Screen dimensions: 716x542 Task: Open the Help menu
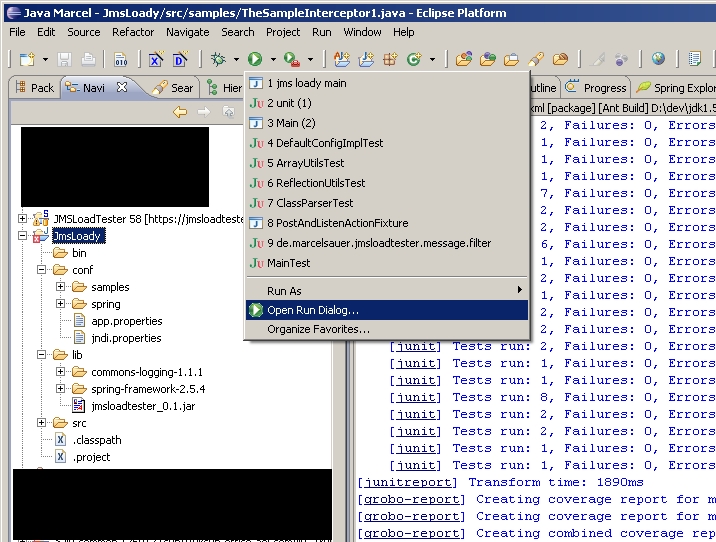coord(404,32)
